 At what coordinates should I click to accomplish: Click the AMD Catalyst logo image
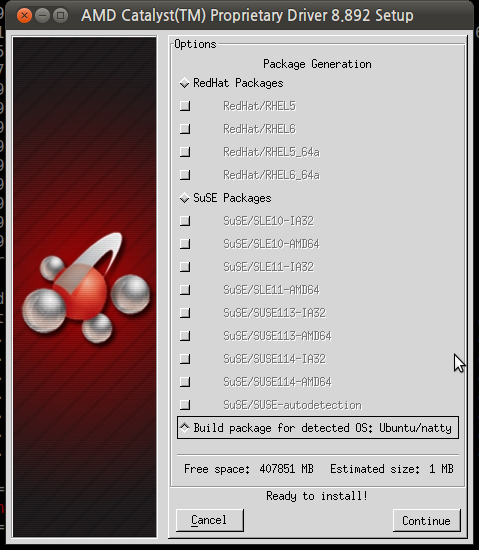pos(85,287)
